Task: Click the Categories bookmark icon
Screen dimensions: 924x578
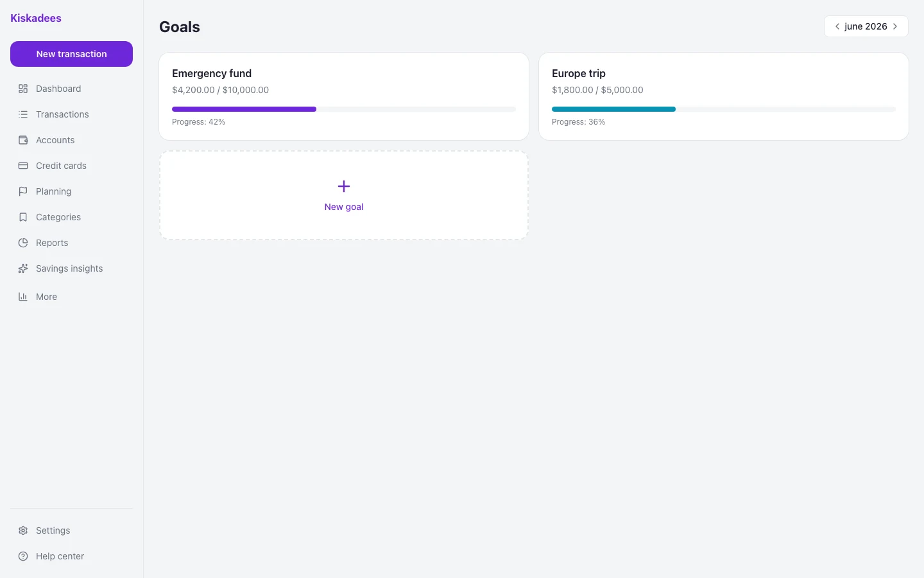Action: coord(23,217)
